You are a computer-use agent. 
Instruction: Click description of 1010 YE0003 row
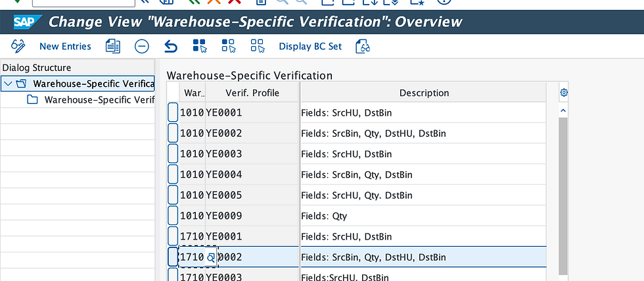(423, 154)
